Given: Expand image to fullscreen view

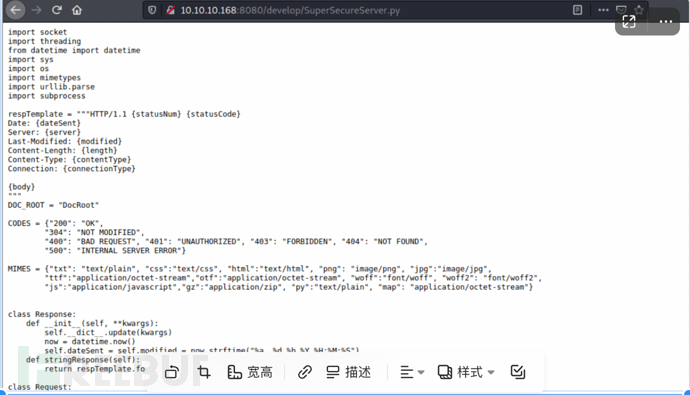Looking at the screenshot, I should 629,21.
